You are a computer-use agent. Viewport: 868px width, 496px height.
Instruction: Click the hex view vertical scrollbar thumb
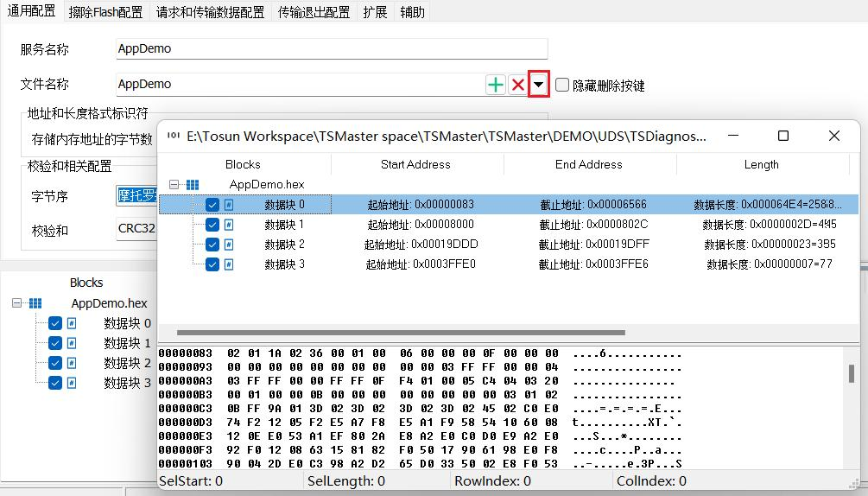[x=852, y=373]
